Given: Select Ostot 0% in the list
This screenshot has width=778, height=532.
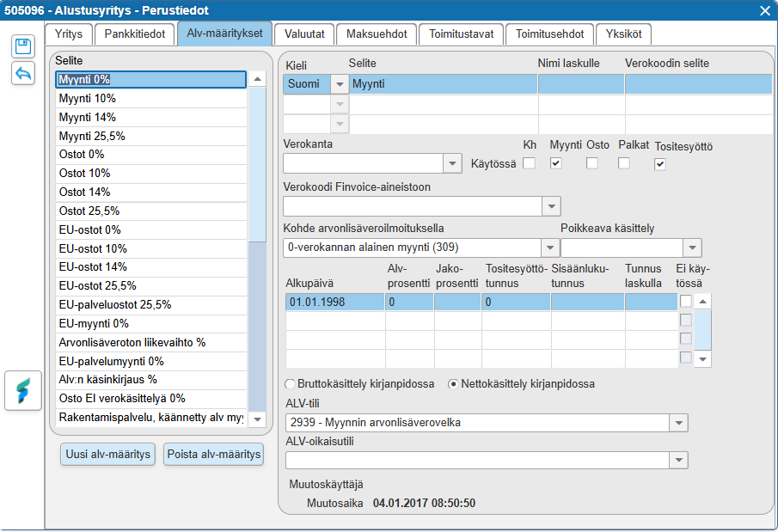Looking at the screenshot, I should [150, 155].
